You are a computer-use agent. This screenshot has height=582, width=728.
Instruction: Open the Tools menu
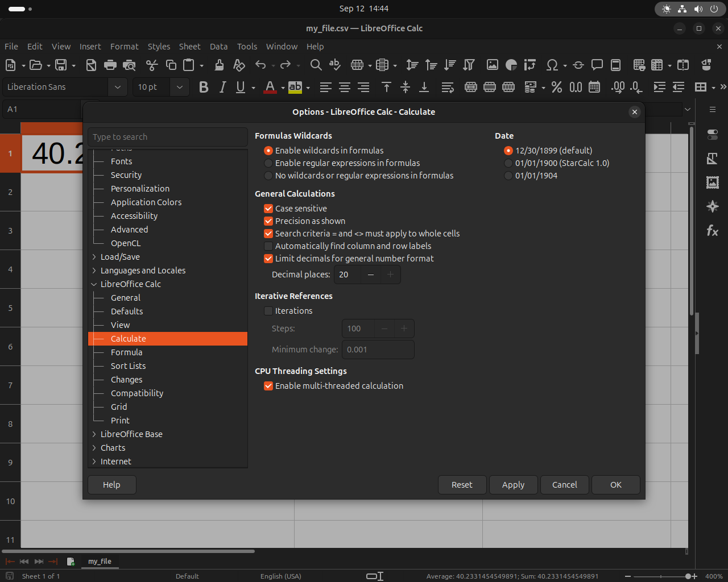[247, 47]
